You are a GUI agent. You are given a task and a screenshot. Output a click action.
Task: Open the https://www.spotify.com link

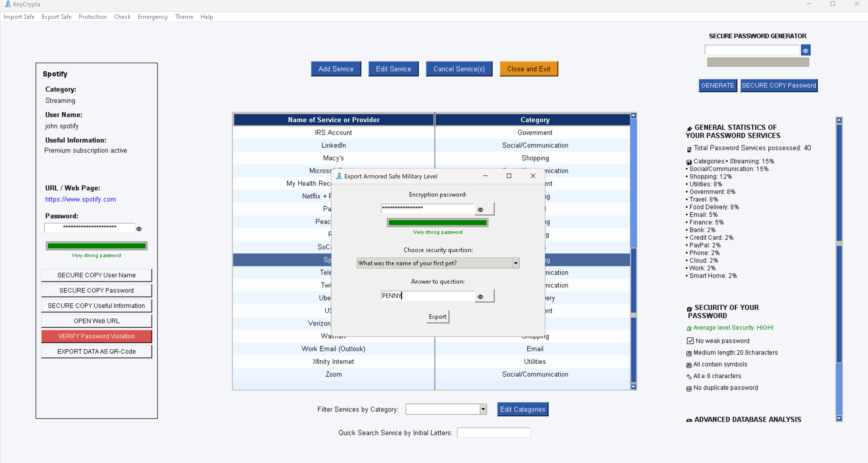80,199
